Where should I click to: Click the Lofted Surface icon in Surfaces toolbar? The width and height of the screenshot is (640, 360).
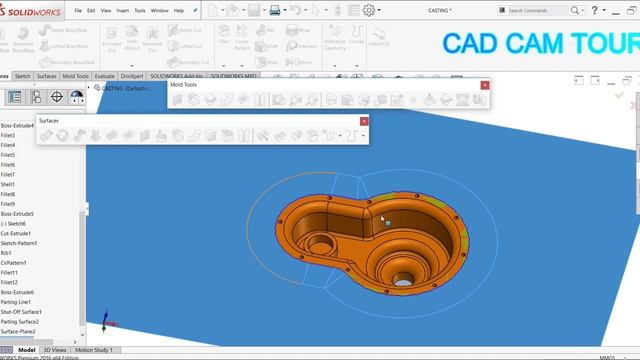(95, 135)
